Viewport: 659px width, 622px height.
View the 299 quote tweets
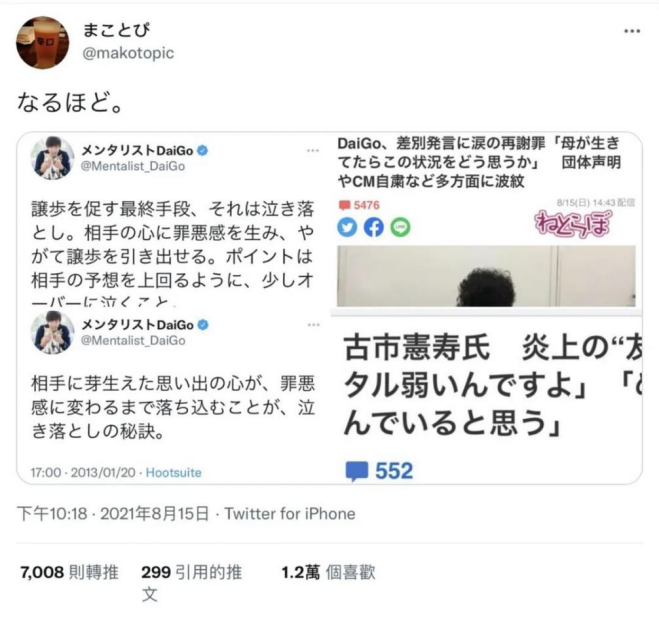click(x=191, y=583)
